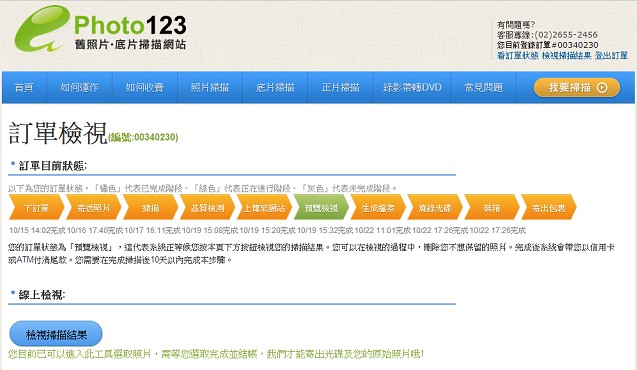Click the blue 檢視掃描結果 button
This screenshot has width=637, height=370.
56,335
